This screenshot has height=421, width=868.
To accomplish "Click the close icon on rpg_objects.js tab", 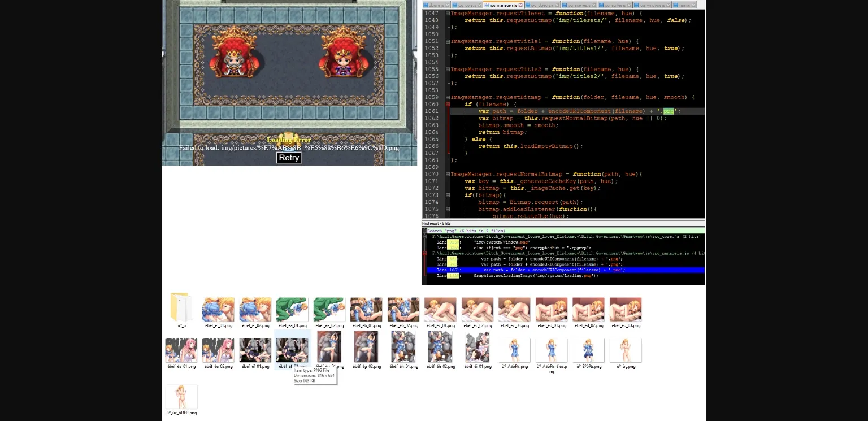I will point(558,5).
